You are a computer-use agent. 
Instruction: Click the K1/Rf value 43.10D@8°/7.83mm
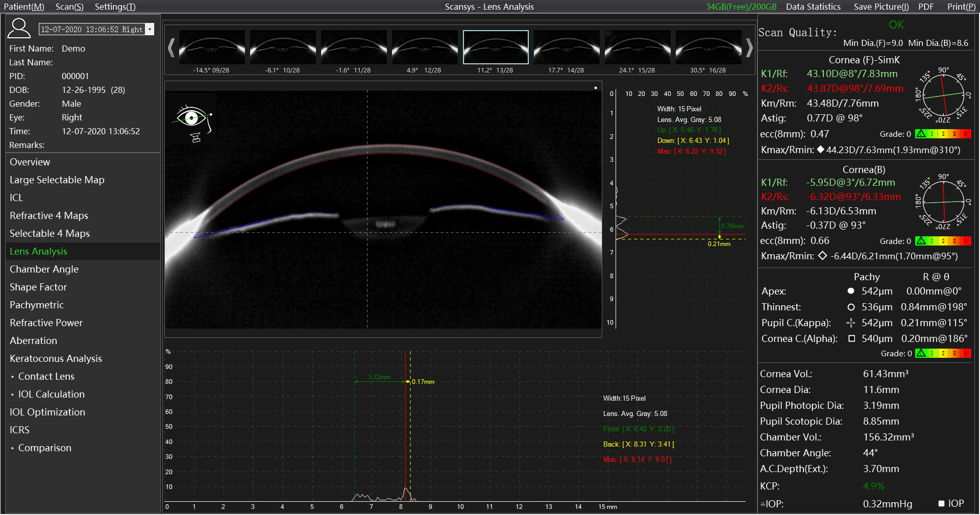coord(852,73)
